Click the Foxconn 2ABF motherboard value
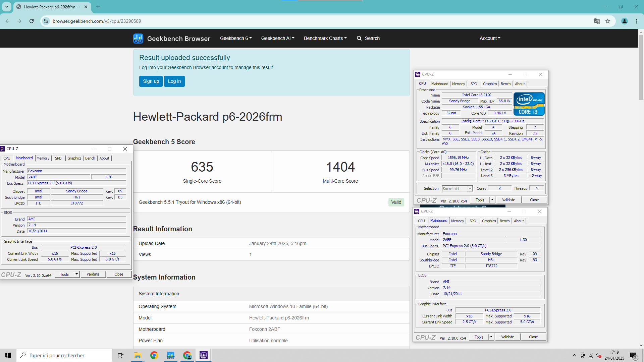Image resolution: width=644 pixels, height=362 pixels. (x=264, y=329)
